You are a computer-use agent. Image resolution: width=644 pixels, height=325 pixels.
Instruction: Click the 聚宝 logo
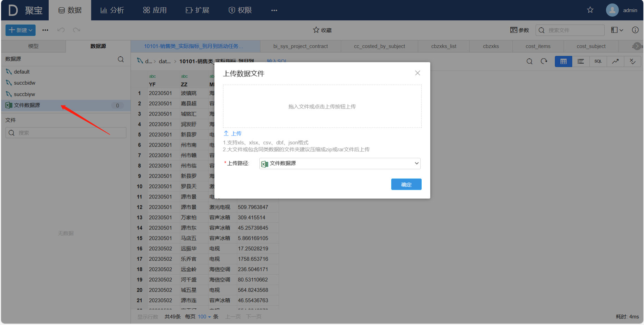[25, 10]
